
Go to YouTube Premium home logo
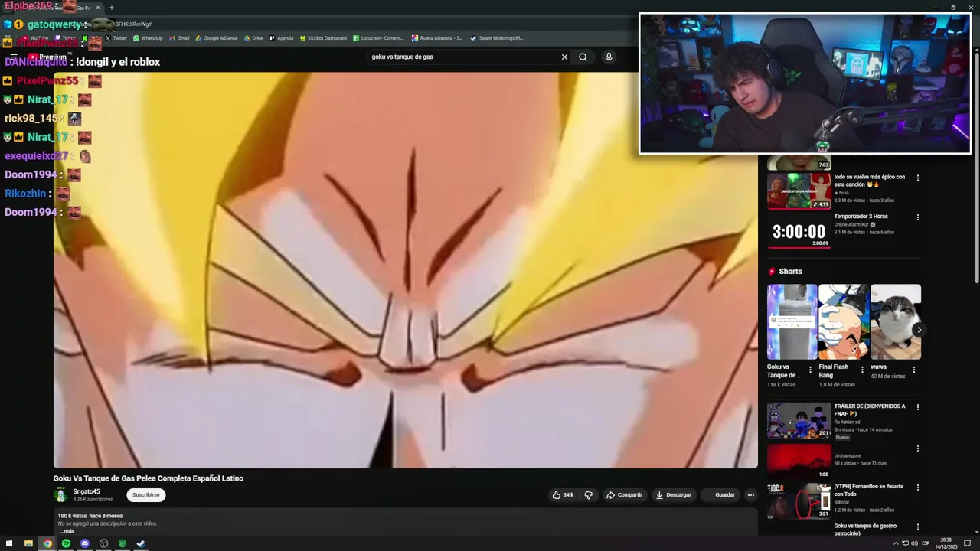47,57
